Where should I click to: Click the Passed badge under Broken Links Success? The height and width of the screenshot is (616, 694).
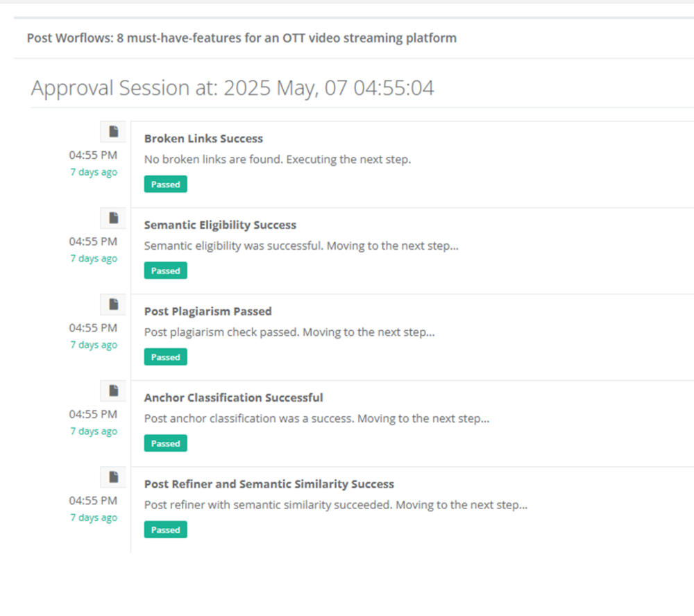[165, 184]
